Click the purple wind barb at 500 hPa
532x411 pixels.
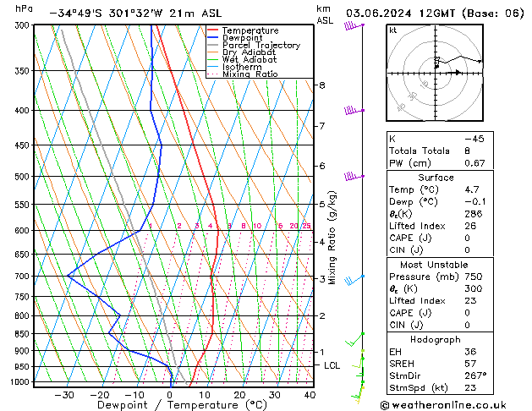click(x=354, y=177)
